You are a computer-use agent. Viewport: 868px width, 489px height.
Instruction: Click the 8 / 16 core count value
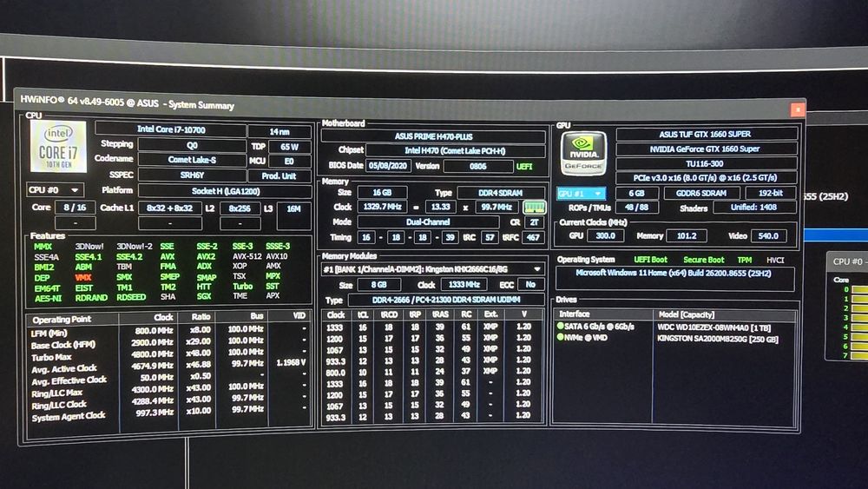(x=75, y=208)
